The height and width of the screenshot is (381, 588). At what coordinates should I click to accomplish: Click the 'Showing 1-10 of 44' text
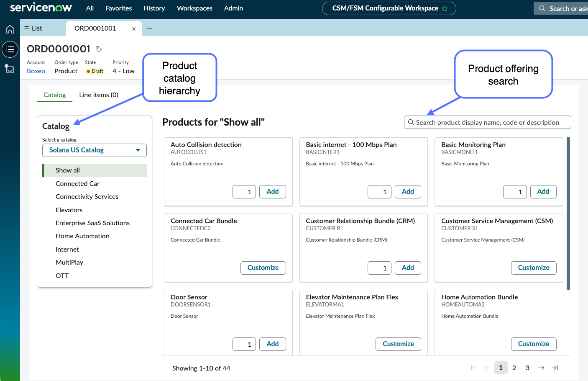coord(201,368)
